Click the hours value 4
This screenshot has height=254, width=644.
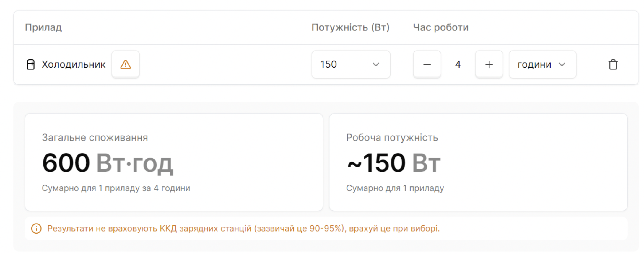tap(458, 64)
